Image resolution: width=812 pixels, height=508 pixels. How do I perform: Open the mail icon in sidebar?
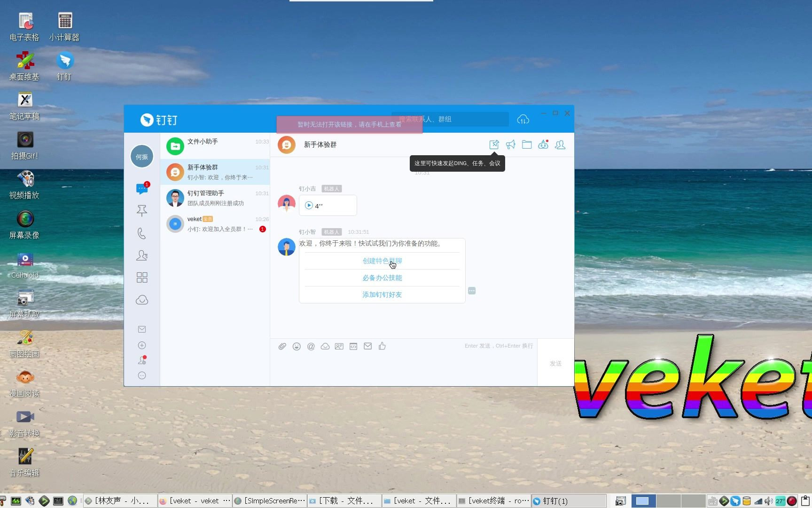coord(142,329)
